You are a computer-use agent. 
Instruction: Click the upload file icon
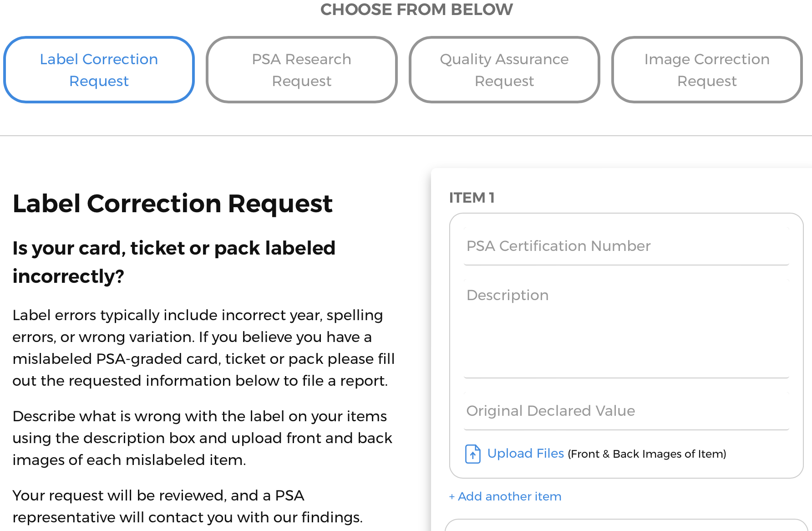coord(472,454)
